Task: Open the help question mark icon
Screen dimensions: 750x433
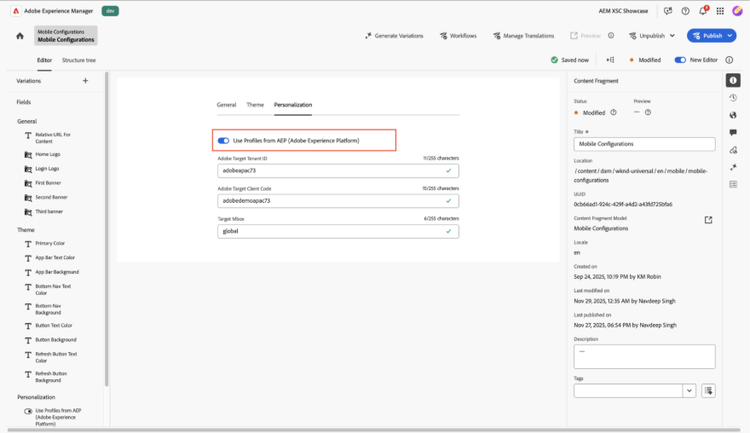Action: 685,11
